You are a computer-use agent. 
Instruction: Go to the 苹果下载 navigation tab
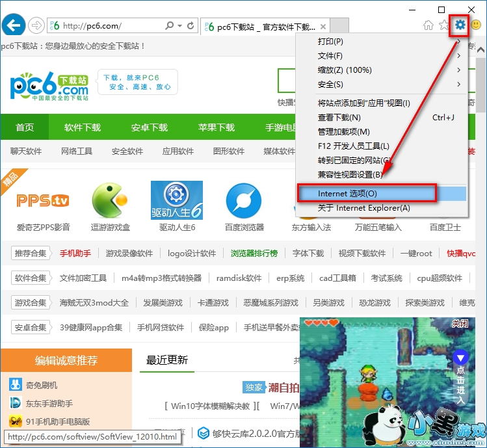click(217, 127)
